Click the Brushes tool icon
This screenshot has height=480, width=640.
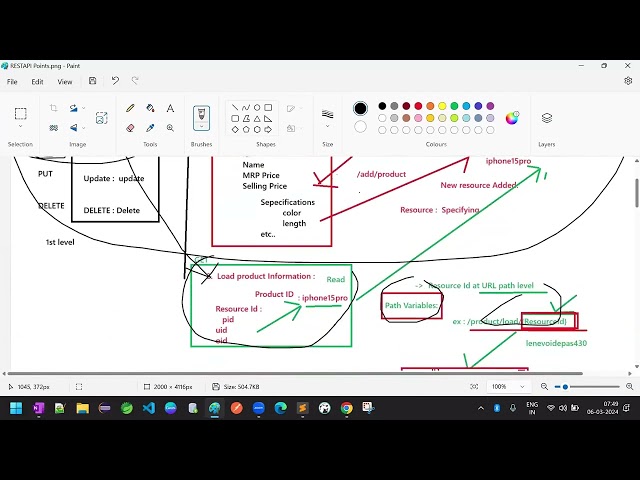(x=201, y=114)
